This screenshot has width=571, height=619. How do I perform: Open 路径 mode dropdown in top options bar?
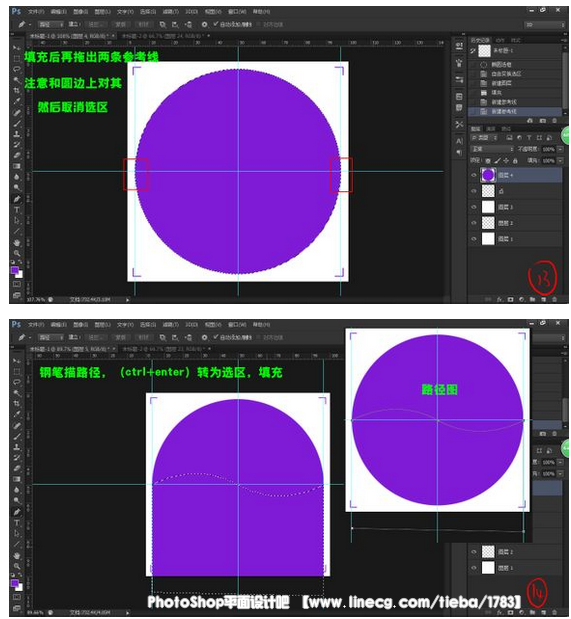click(x=51, y=24)
